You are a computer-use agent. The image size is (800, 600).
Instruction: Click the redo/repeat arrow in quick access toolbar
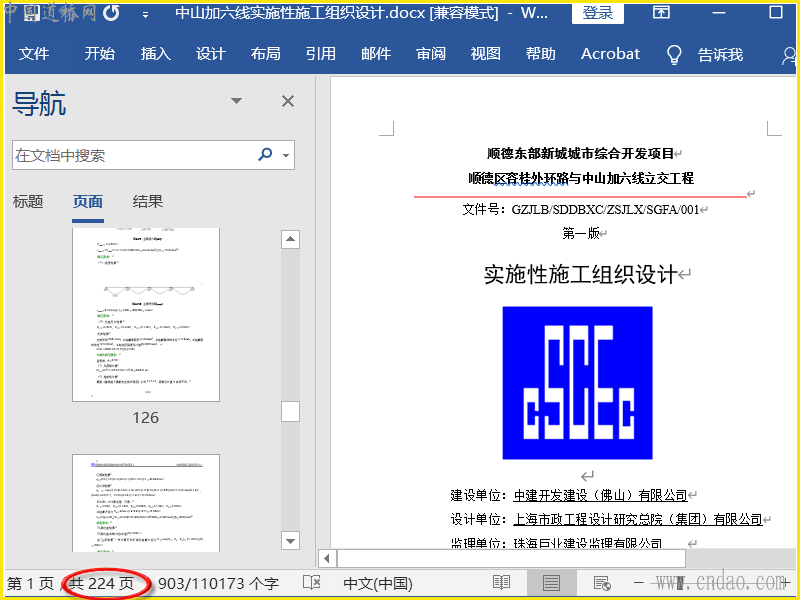click(111, 13)
